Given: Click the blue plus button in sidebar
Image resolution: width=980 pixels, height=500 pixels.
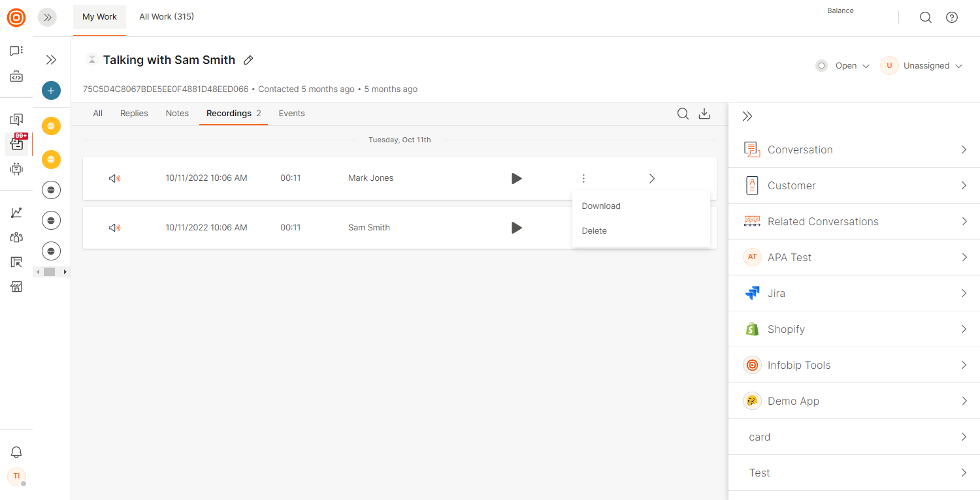Looking at the screenshot, I should tap(51, 91).
